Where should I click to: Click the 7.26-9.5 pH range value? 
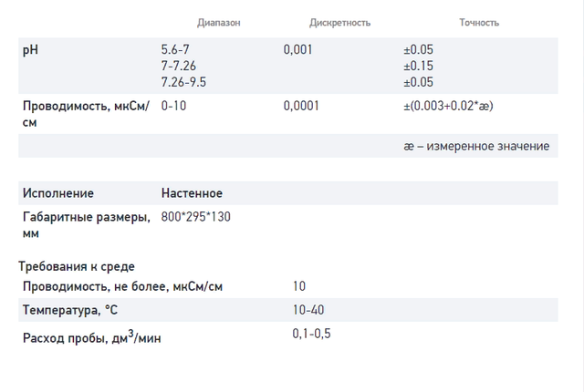183,82
